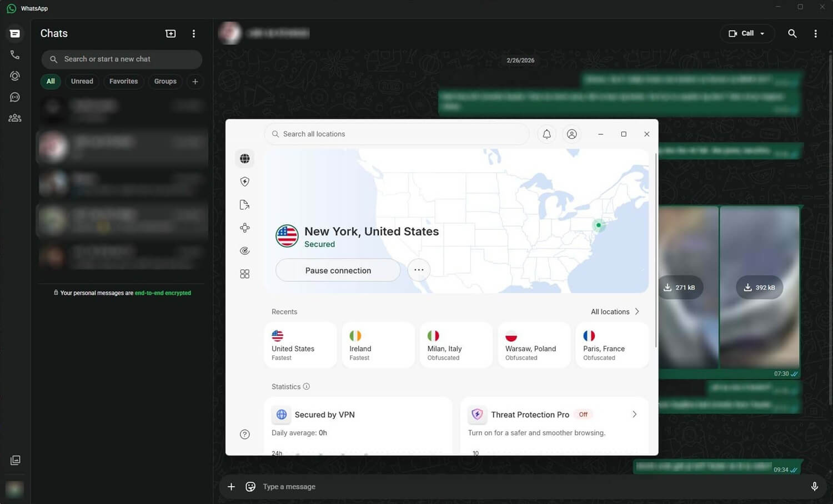Open the end-to-end encrypted link
Image resolution: width=833 pixels, height=504 pixels.
coord(163,293)
